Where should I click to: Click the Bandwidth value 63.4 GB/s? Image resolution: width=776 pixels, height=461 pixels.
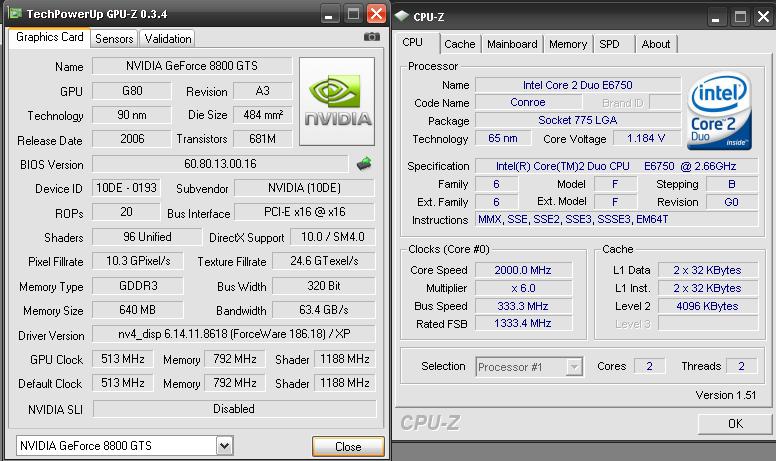click(324, 310)
